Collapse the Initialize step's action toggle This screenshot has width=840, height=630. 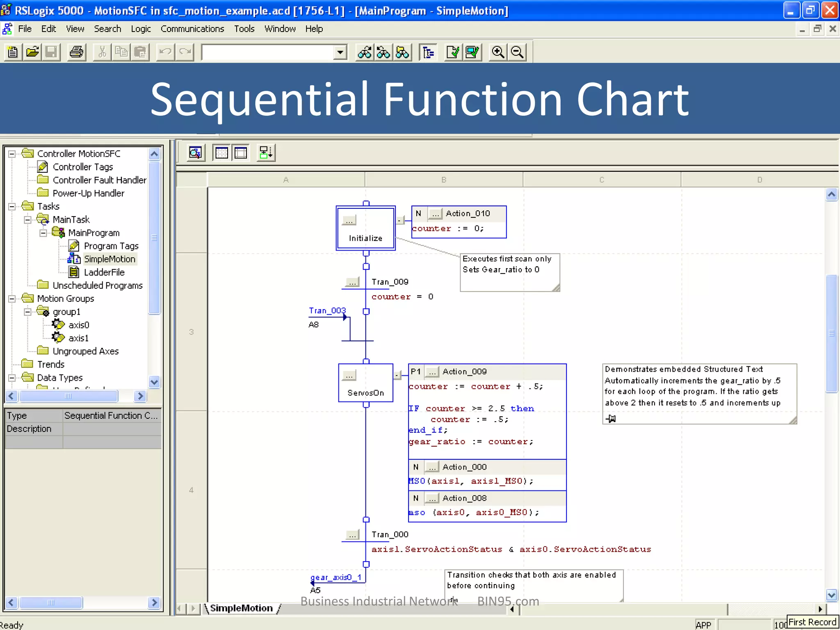click(399, 221)
